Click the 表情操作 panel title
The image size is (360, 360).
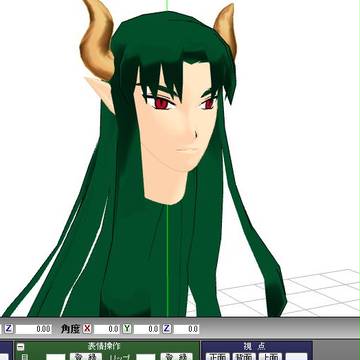(104, 346)
